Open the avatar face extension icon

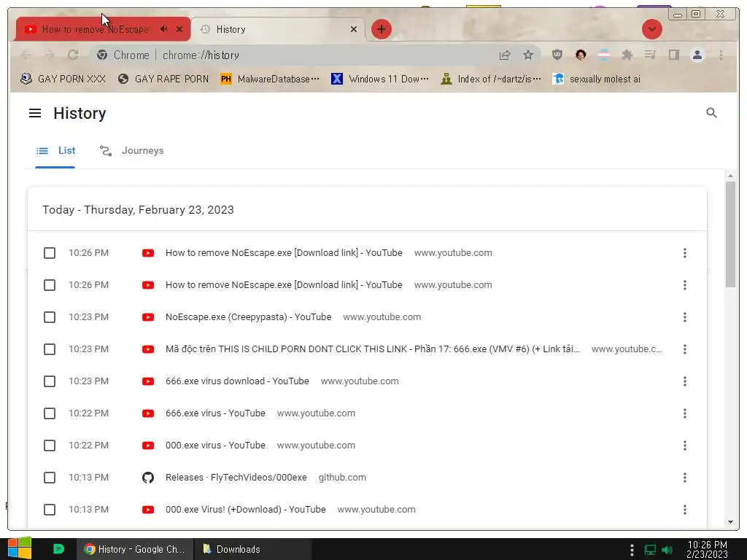tap(580, 55)
